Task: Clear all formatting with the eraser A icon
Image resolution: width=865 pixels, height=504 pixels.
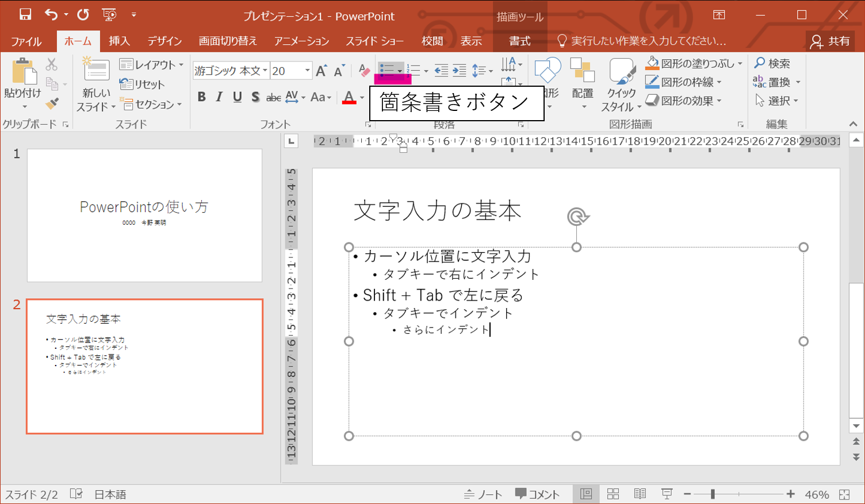Action: coord(364,71)
